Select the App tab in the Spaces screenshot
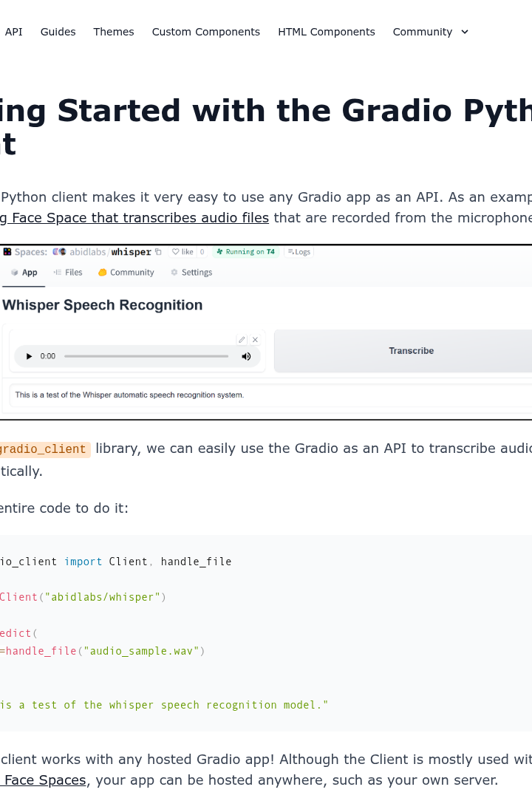This screenshot has height=798, width=532. pyautogui.click(x=24, y=272)
